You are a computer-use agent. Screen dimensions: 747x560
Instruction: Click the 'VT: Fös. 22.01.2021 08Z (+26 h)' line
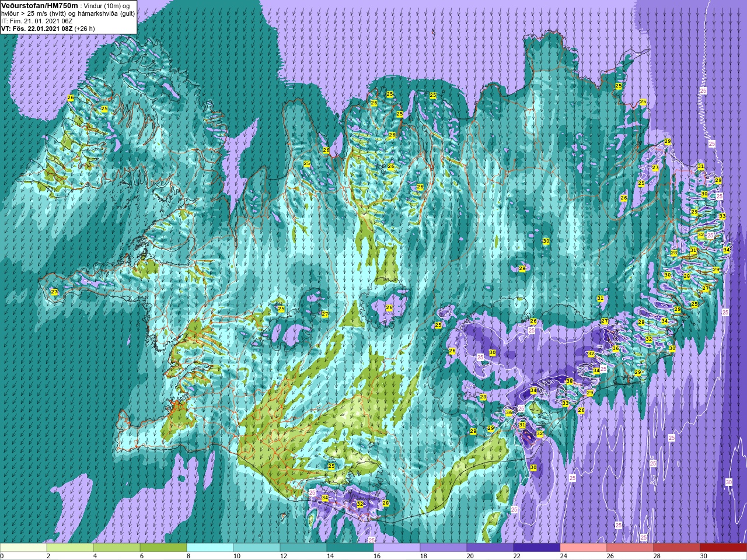[x=48, y=28]
